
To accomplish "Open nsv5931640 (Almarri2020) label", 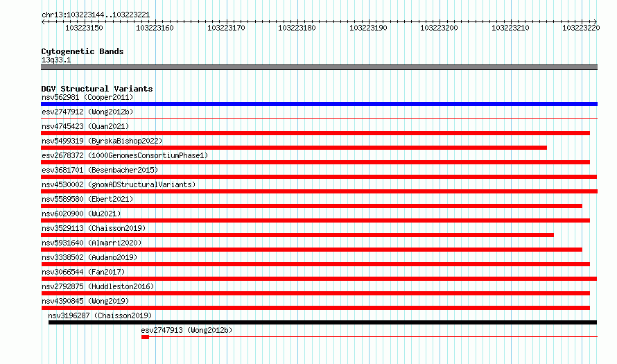I will [92, 243].
